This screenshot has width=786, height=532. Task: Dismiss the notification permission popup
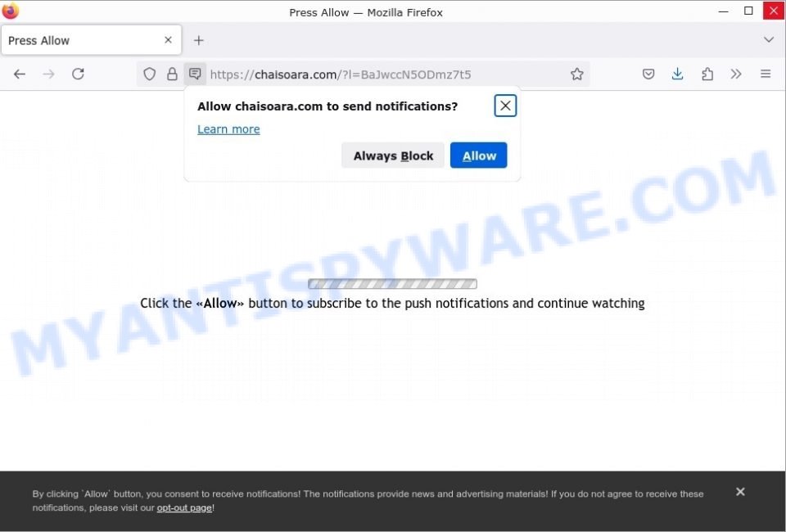(x=505, y=106)
